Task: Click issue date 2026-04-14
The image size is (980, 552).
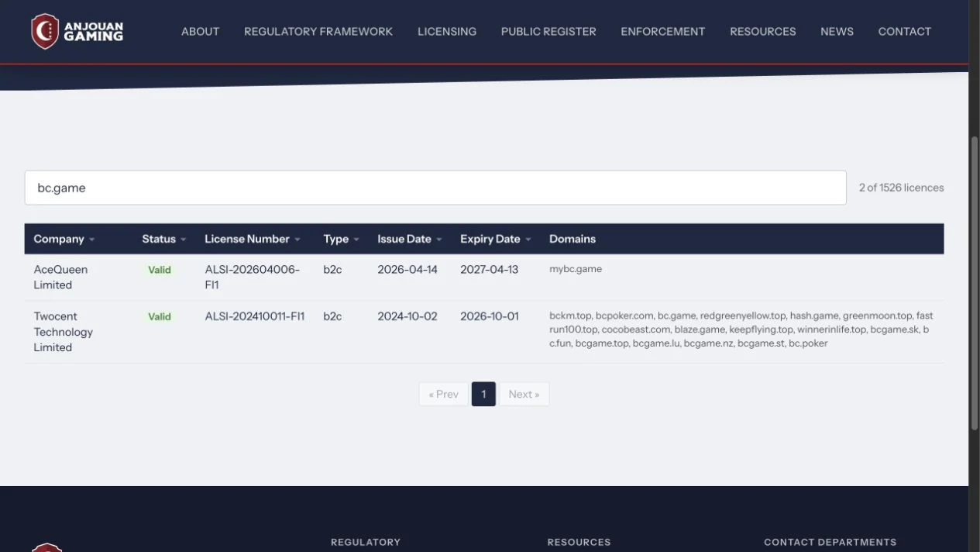Action: point(407,270)
